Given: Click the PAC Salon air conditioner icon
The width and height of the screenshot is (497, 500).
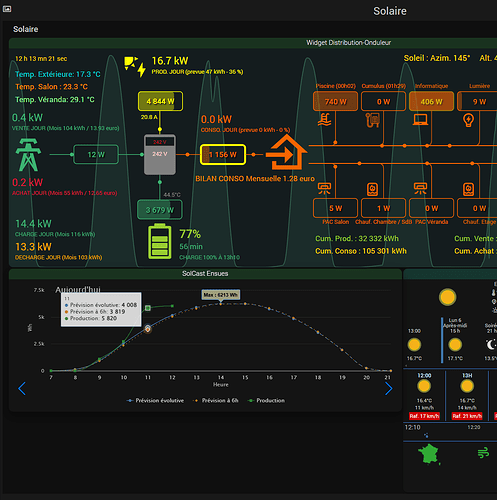Looking at the screenshot, I should coord(324,189).
